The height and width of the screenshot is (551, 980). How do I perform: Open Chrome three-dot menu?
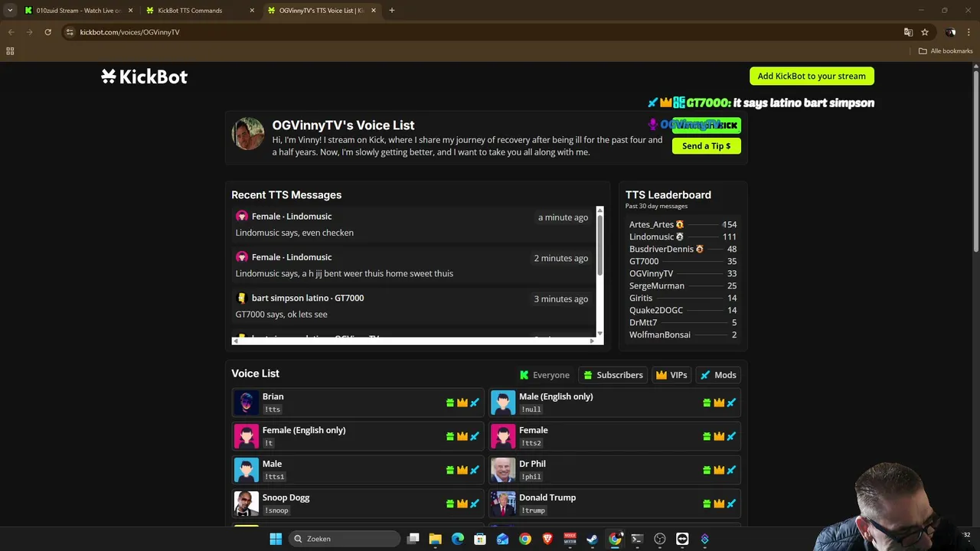pos(969,32)
